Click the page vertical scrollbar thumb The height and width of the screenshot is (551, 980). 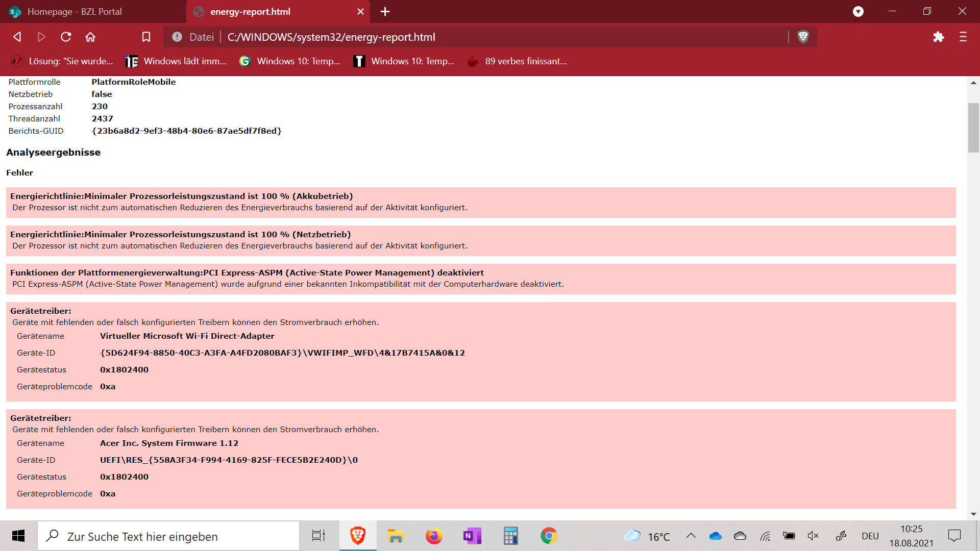coord(973,128)
